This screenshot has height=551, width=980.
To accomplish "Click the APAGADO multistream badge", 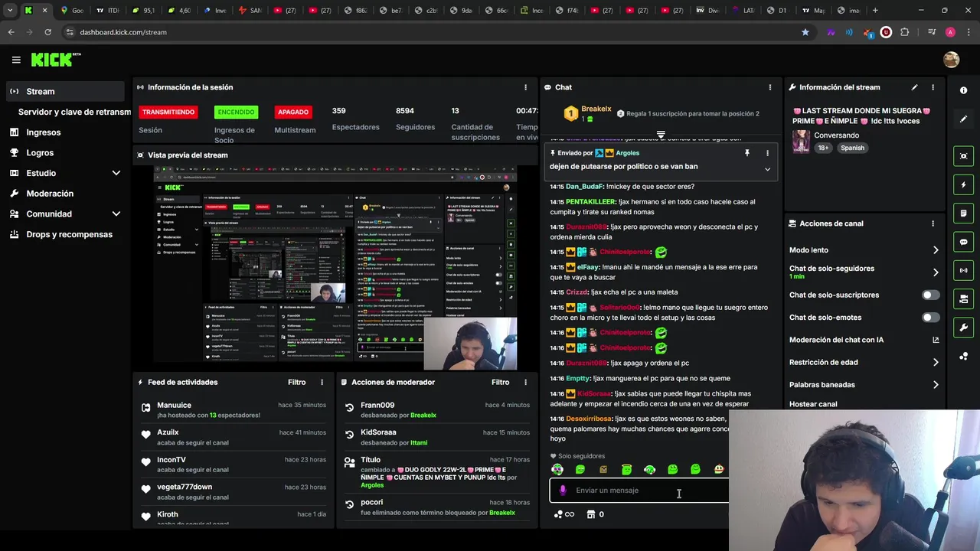I will 293,112.
